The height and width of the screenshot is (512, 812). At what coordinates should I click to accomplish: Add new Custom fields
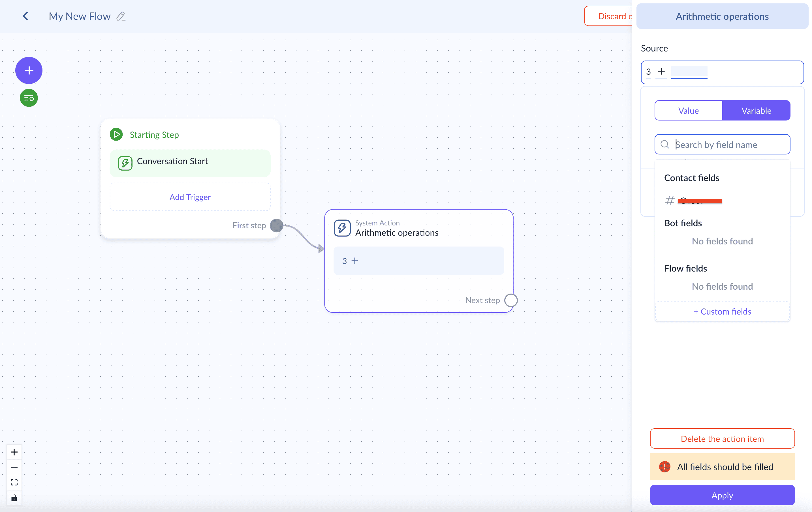tap(722, 311)
